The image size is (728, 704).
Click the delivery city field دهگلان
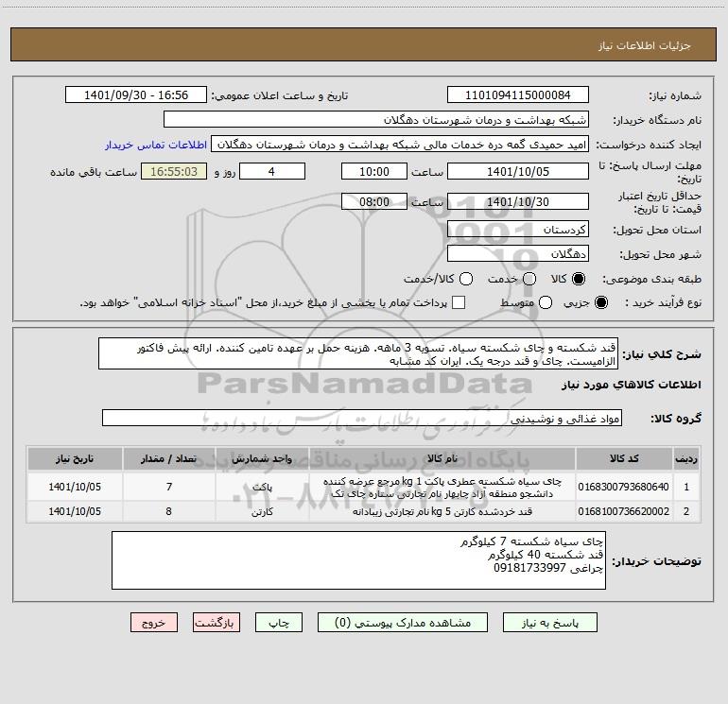(x=518, y=253)
